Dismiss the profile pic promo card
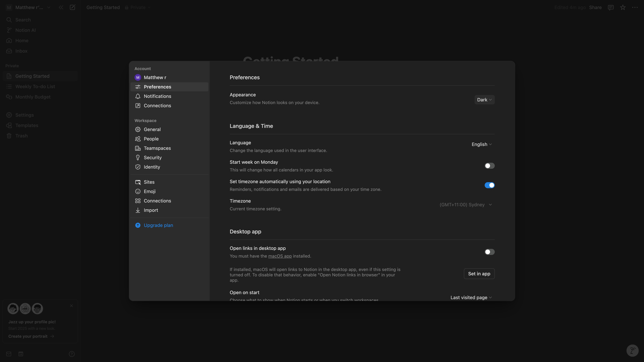 click(71, 306)
